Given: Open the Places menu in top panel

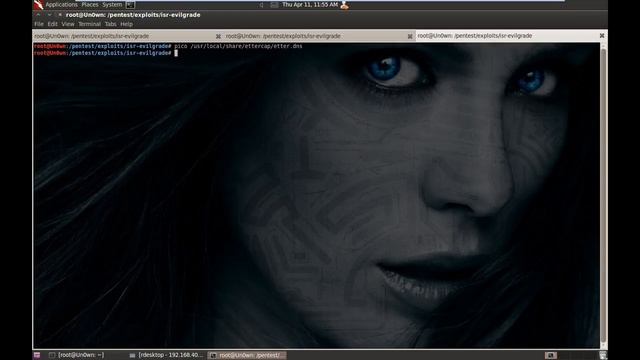Looking at the screenshot, I should (90, 4).
